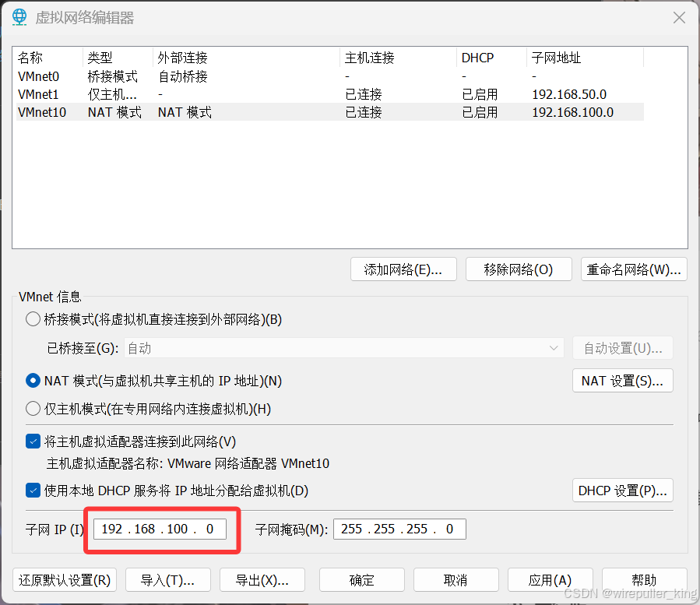Viewport: 700px width, 605px height.
Task: Click the 移除网络(O) button
Action: 519,269
